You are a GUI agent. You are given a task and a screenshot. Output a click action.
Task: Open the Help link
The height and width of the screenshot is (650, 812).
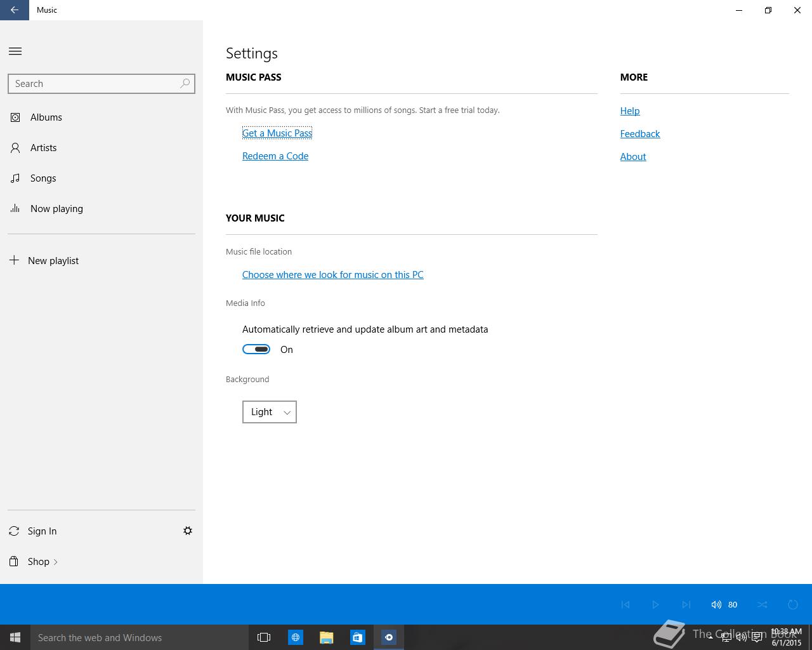click(630, 111)
